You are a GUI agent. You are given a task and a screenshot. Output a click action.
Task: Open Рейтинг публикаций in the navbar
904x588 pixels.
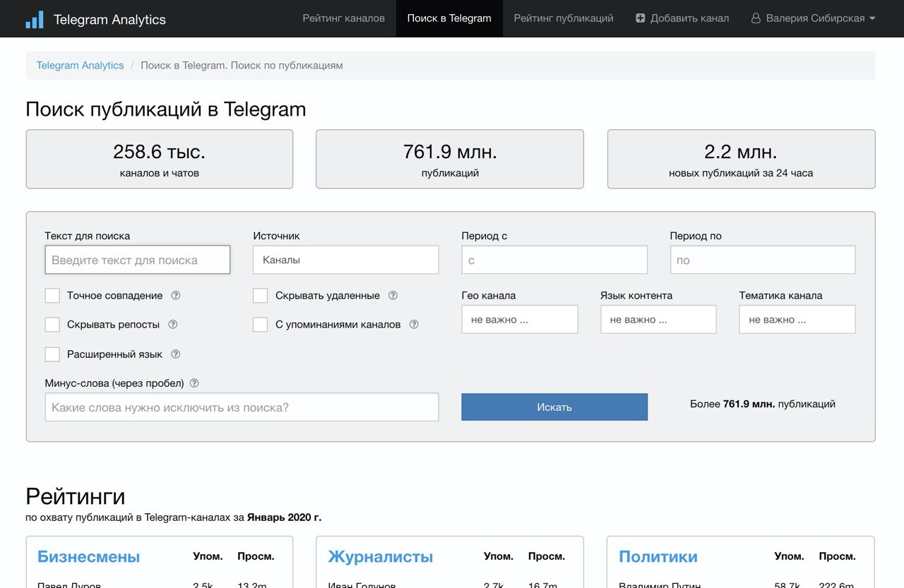(x=564, y=18)
